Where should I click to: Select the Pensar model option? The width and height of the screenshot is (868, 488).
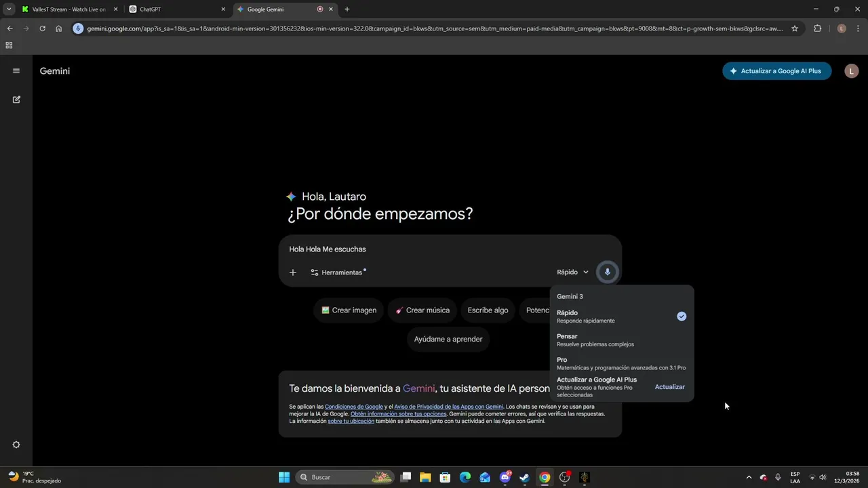coord(622,340)
